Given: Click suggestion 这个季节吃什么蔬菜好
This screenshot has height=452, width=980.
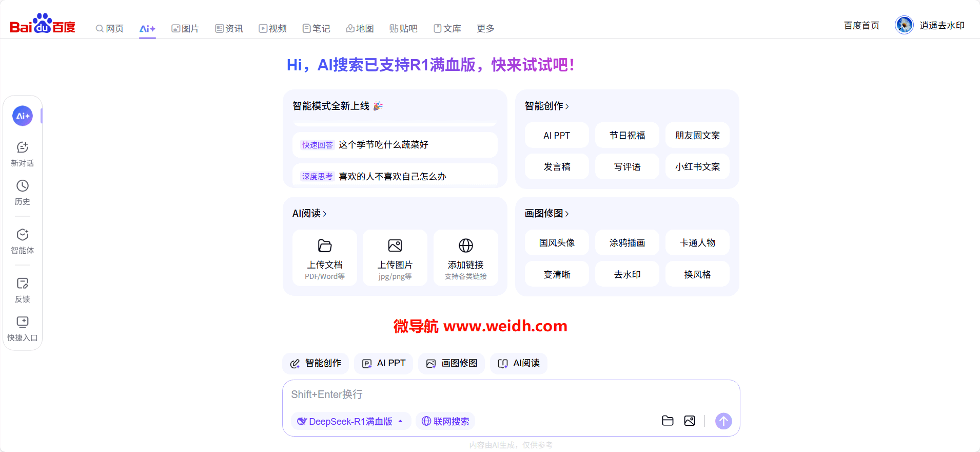Looking at the screenshot, I should (395, 145).
